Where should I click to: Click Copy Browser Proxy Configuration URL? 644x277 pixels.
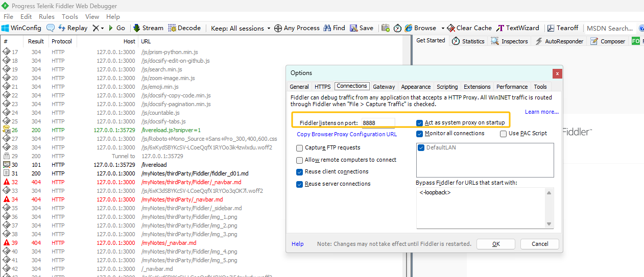pyautogui.click(x=347, y=134)
